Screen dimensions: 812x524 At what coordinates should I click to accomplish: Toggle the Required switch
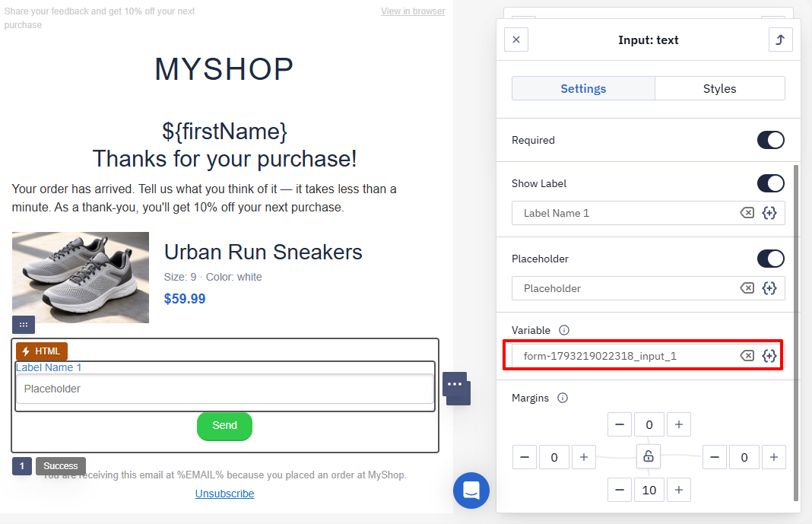(771, 140)
